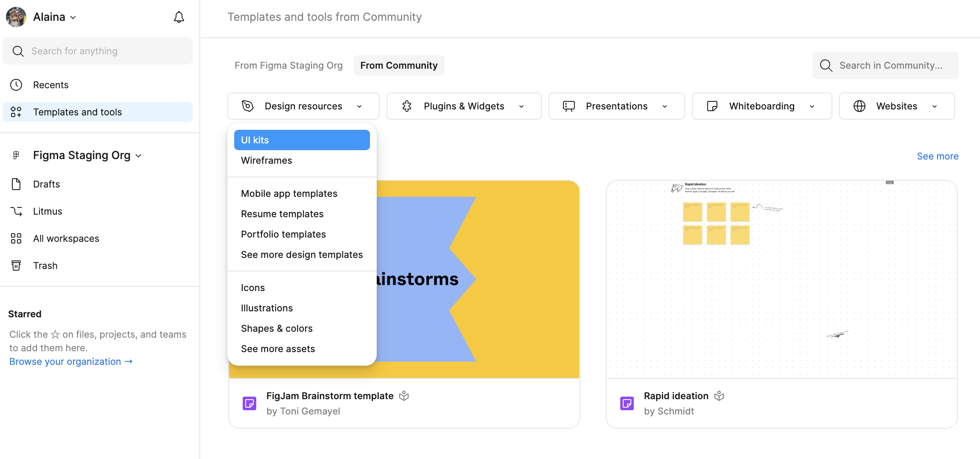Choose UI kits from the menu
Screen dimensions: 980x459
pyautogui.click(x=302, y=140)
